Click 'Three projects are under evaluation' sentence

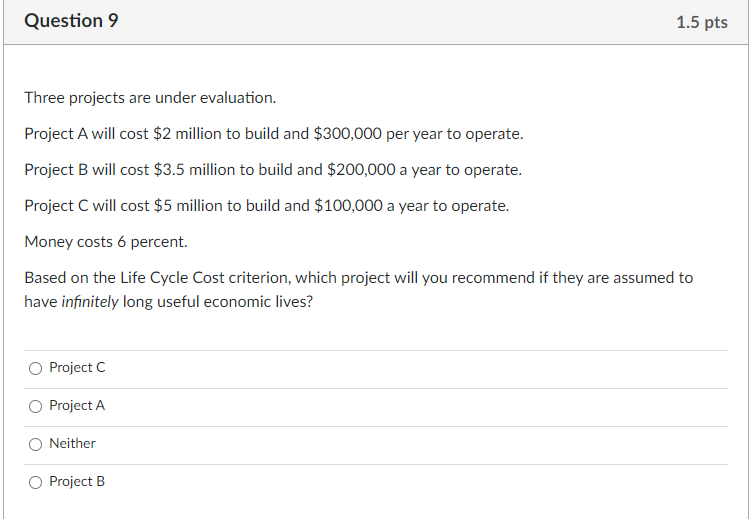(x=150, y=98)
